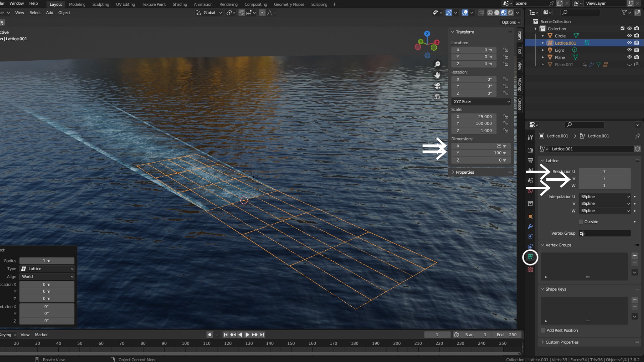This screenshot has height=362, width=644.
Task: Toggle camera view icon in viewport
Action: coord(437,86)
